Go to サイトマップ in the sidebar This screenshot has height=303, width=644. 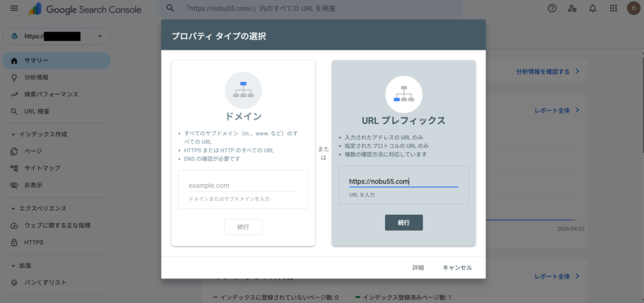[x=42, y=168]
